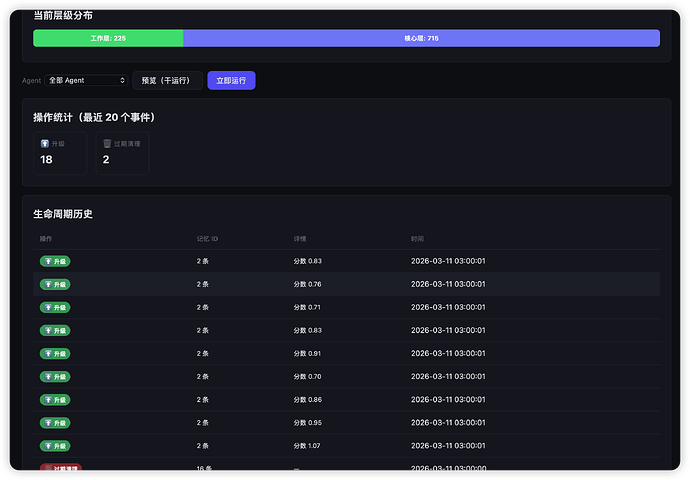The image size is (690, 480).
Task: Click the 立即运行 button
Action: (231, 81)
